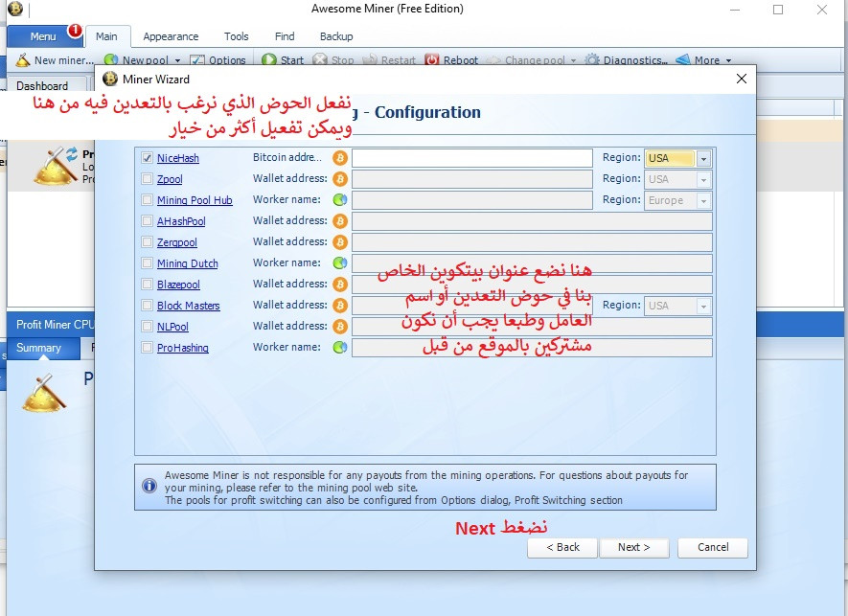Click the globe icon in ProHashing row
Image resolution: width=848 pixels, height=616 pixels.
(x=339, y=348)
